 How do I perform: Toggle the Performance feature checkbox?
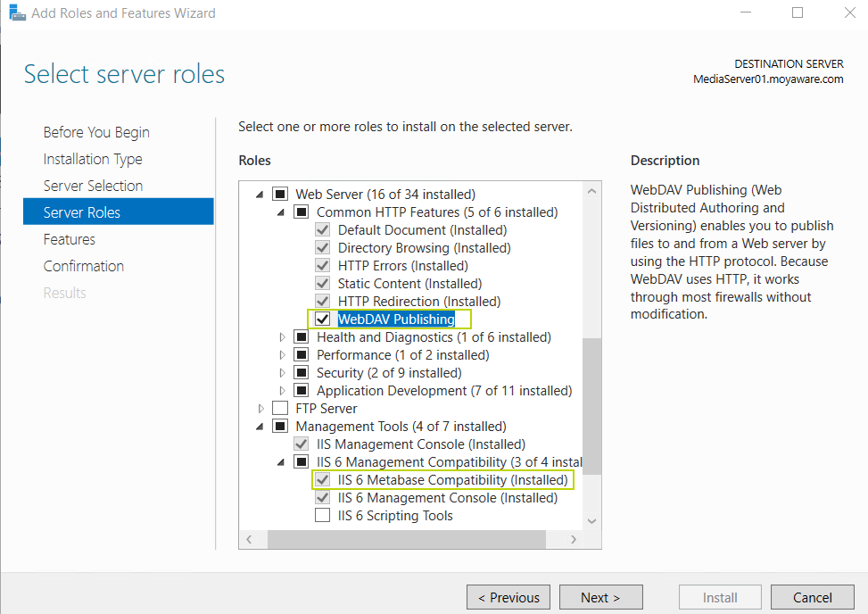(302, 355)
